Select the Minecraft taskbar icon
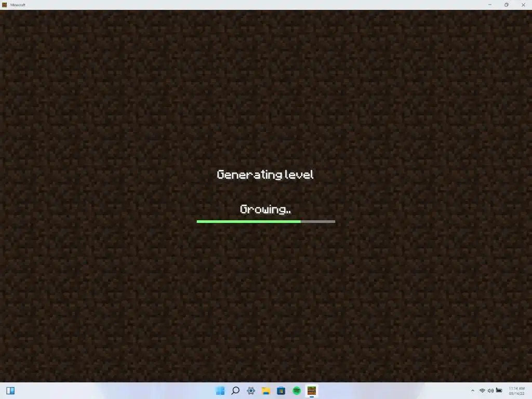Image resolution: width=532 pixels, height=399 pixels. 312,391
